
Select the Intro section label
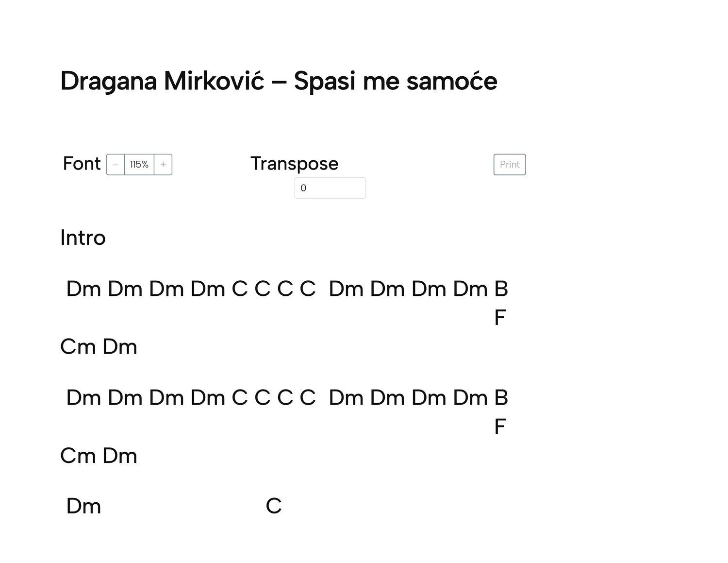tap(83, 238)
